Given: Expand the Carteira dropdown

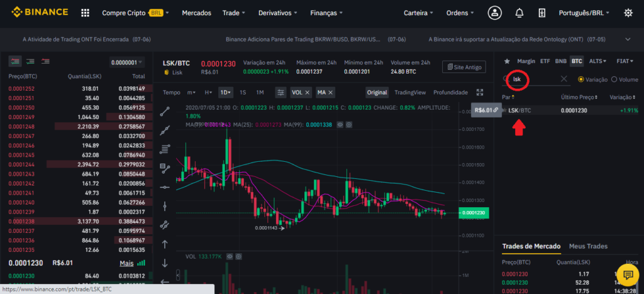Looking at the screenshot, I should click(x=418, y=13).
